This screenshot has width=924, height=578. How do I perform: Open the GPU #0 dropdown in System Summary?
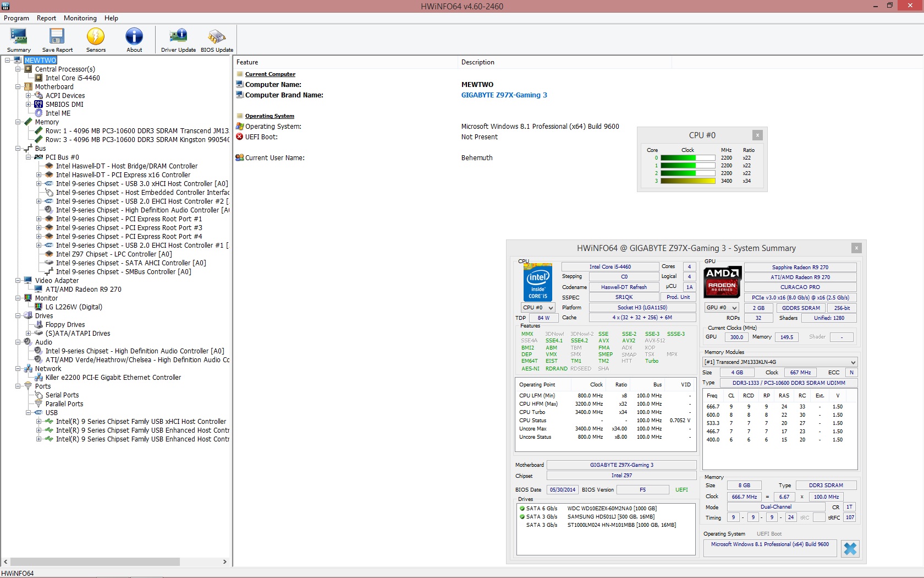722,308
